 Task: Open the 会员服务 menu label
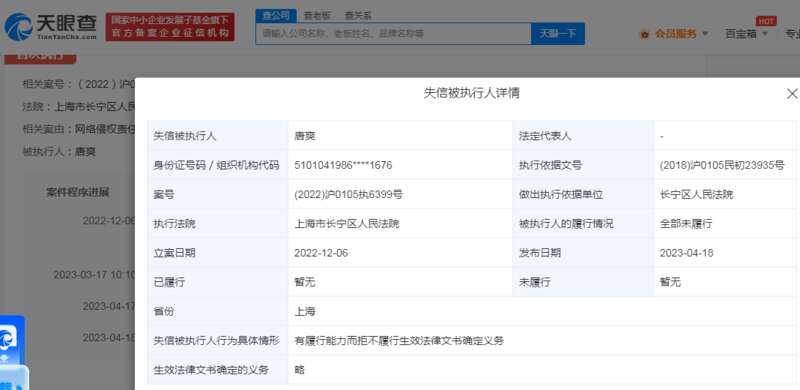676,34
